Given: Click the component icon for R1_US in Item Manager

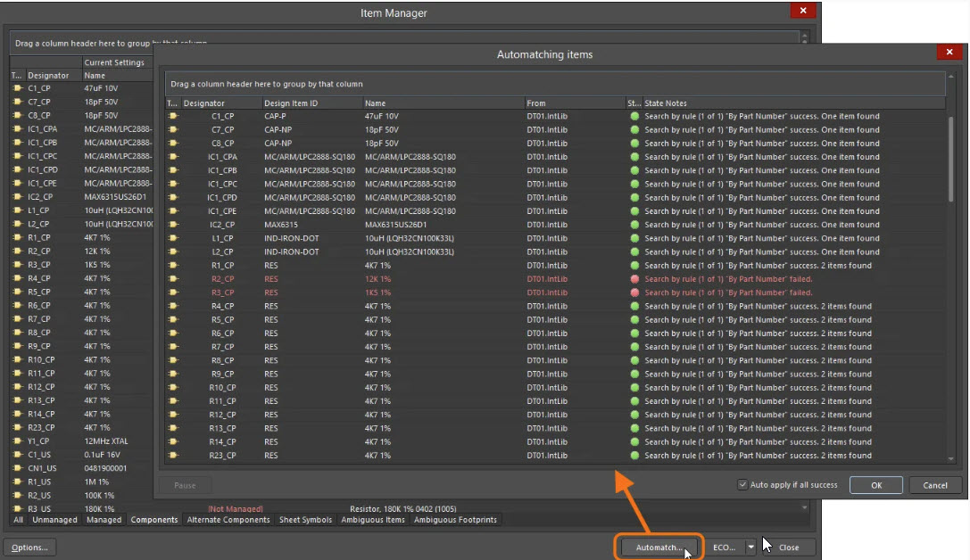Looking at the screenshot, I should 18,482.
